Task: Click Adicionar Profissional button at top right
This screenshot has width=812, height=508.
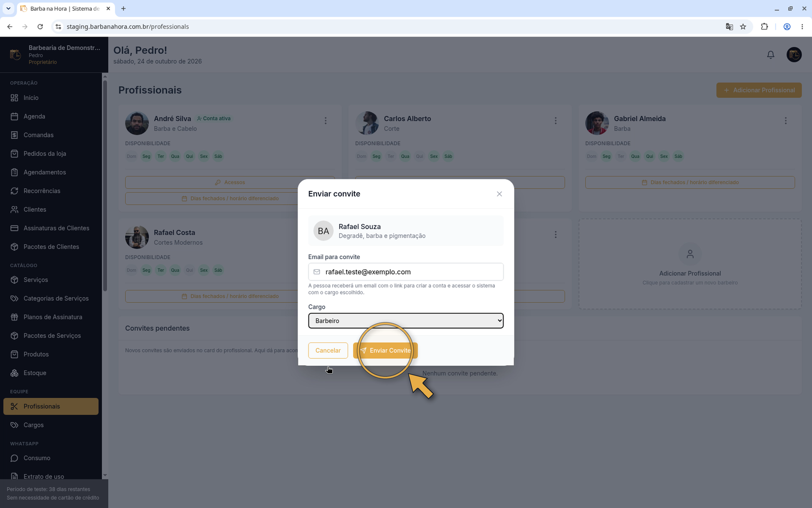Action: [759, 90]
